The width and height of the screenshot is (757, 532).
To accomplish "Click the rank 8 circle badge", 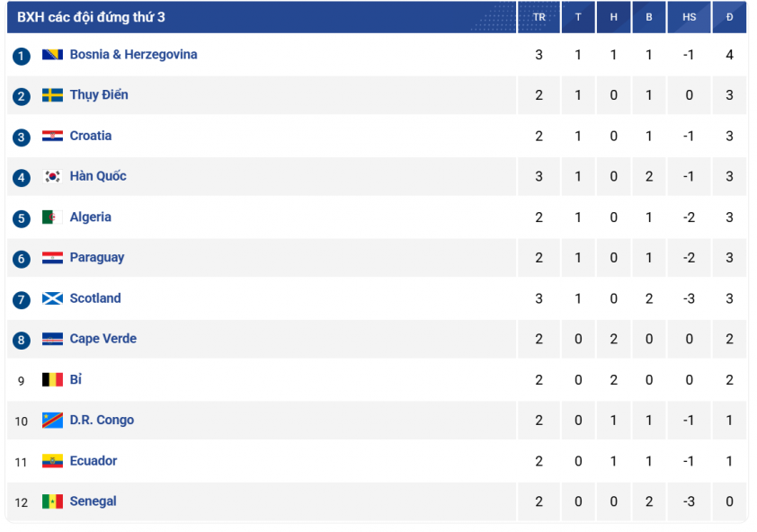I will tap(22, 340).
